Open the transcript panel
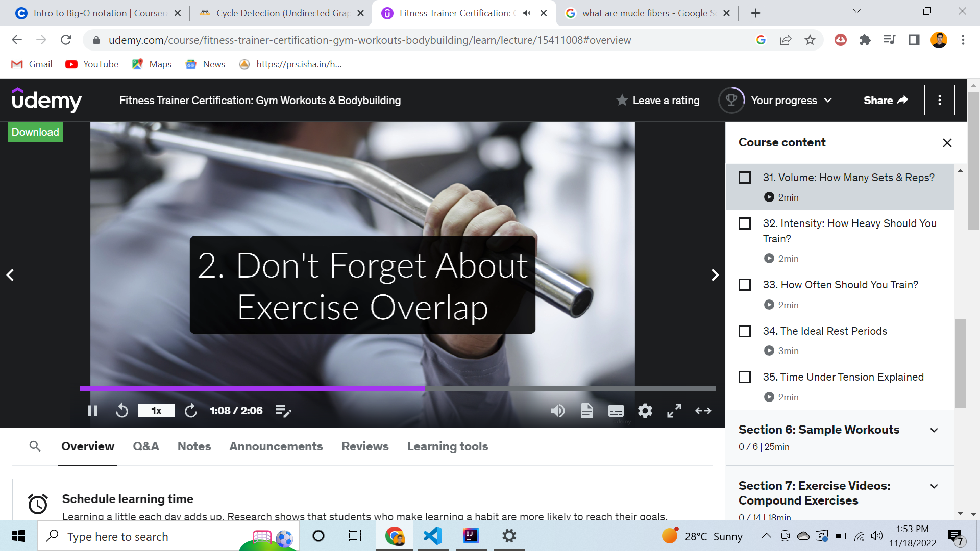 tap(586, 411)
